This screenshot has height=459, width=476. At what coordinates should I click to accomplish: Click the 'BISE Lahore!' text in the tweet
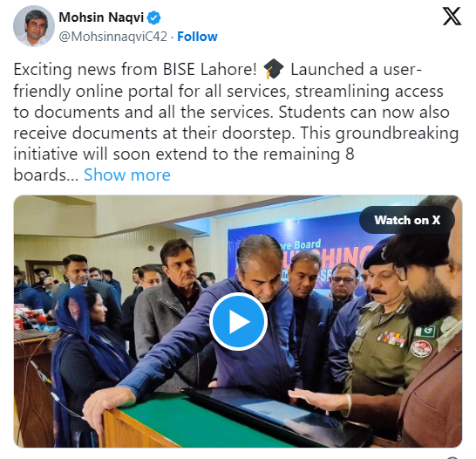click(x=210, y=70)
